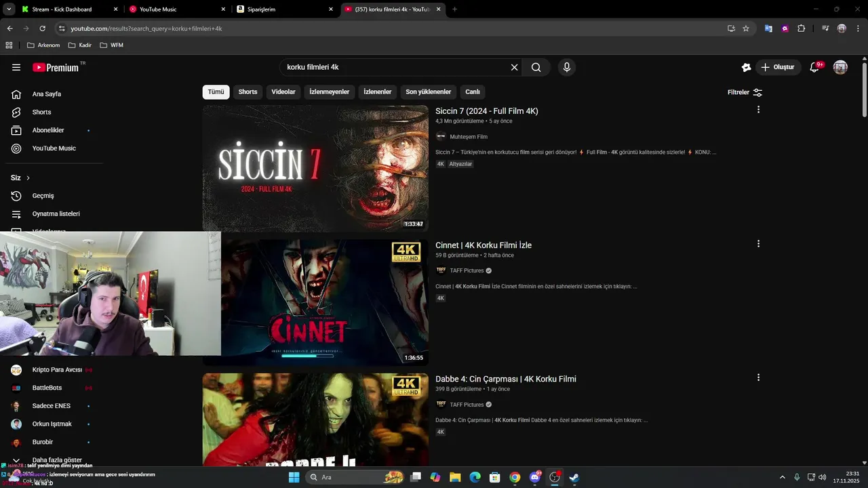Open the Chrome three-dot menu
This screenshot has height=488, width=868.
[x=858, y=28]
